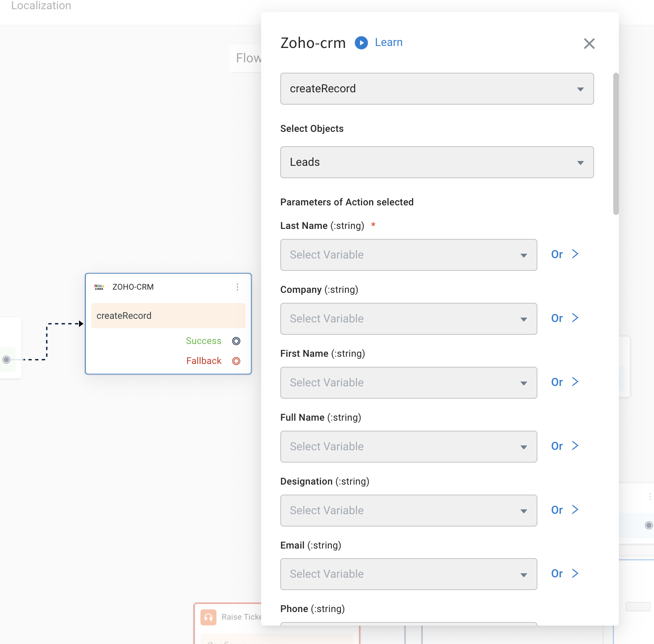Open the First Name Select Variable dropdown
The image size is (654, 644).
(408, 383)
